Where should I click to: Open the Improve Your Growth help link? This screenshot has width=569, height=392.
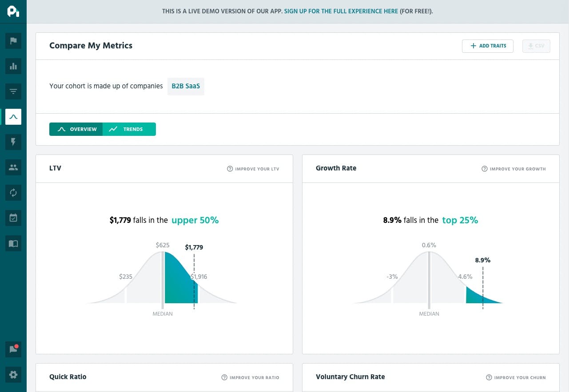(514, 169)
